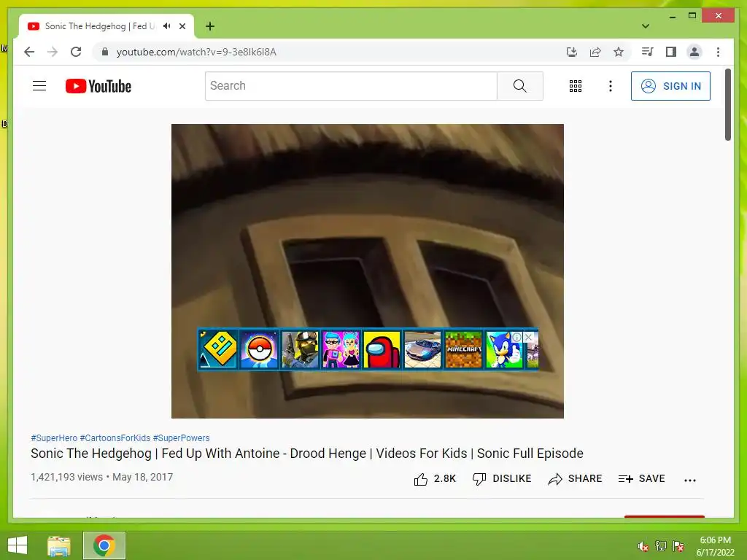Open the Windows Start menu
This screenshot has width=747, height=560.
tap(18, 545)
